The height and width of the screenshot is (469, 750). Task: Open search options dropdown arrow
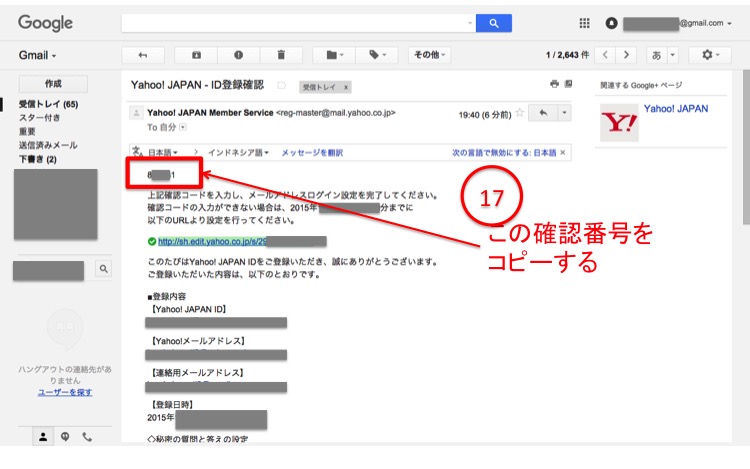tap(470, 23)
